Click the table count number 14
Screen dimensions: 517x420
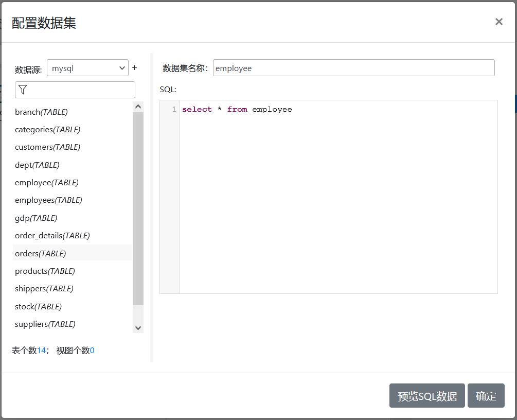[x=41, y=351]
